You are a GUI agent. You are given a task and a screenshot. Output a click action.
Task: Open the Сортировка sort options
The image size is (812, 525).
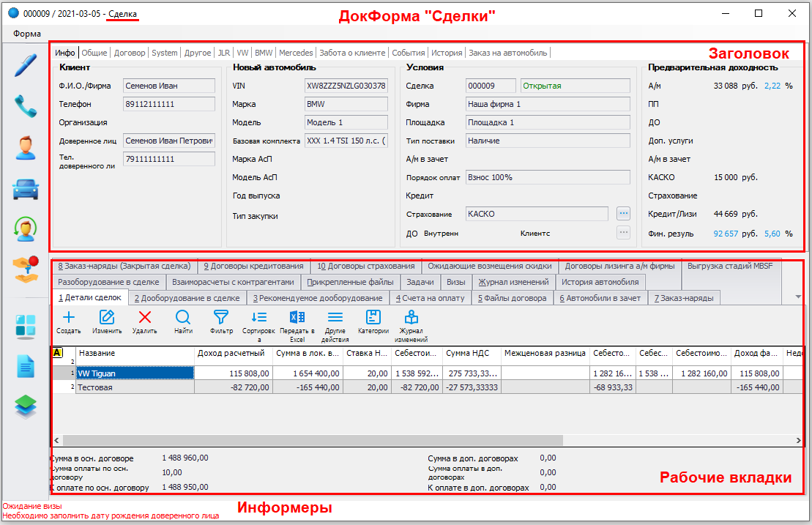[x=258, y=317]
